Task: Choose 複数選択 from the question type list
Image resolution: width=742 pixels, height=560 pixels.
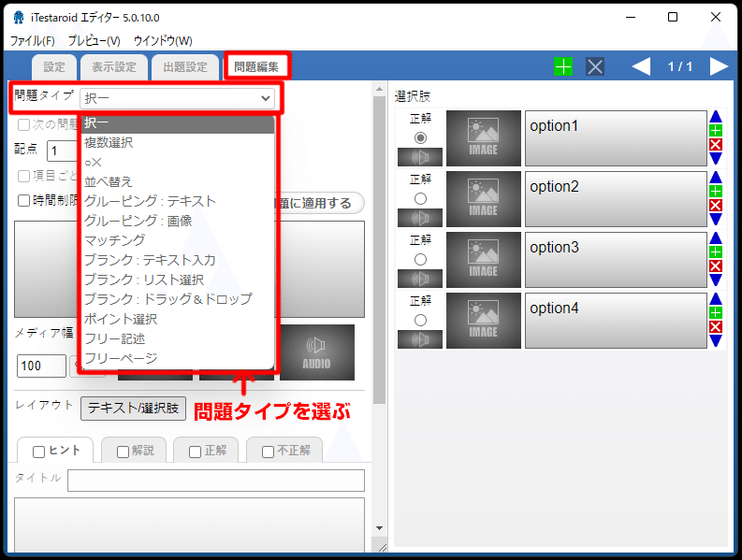Action: pyautogui.click(x=178, y=142)
